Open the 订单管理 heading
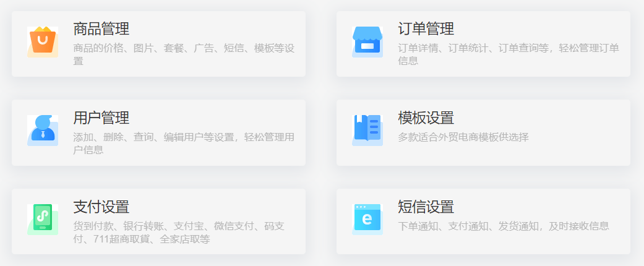This screenshot has width=644, height=266. [426, 29]
